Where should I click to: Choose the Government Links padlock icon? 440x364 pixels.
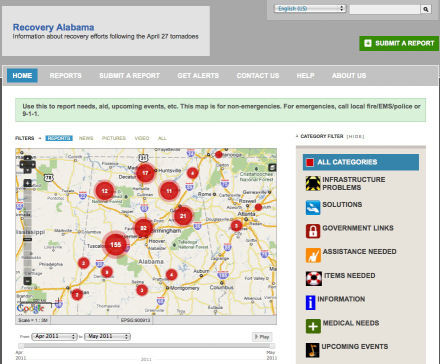tap(313, 231)
